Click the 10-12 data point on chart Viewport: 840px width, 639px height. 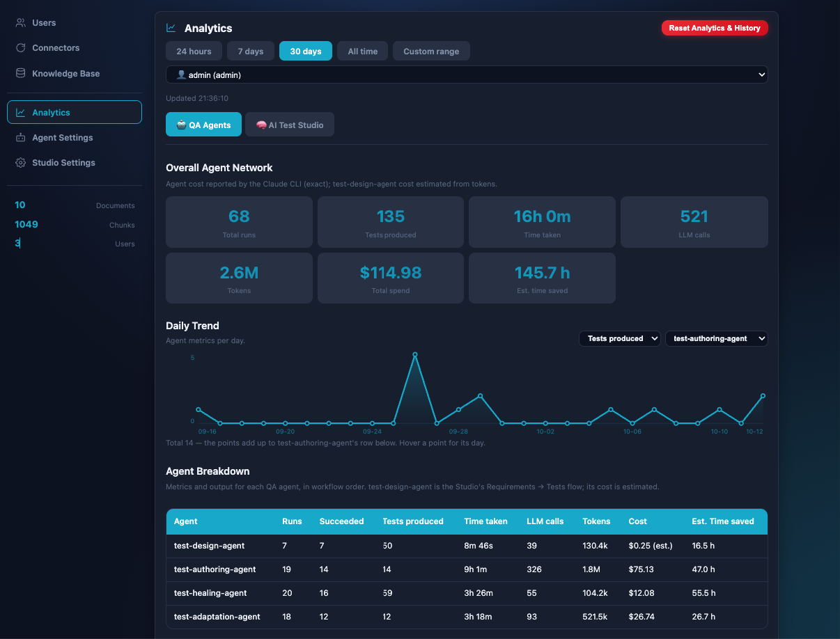click(763, 395)
